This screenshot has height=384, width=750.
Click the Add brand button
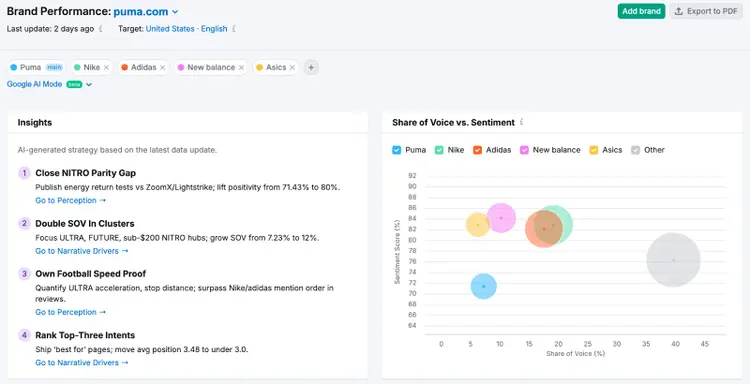(x=641, y=11)
